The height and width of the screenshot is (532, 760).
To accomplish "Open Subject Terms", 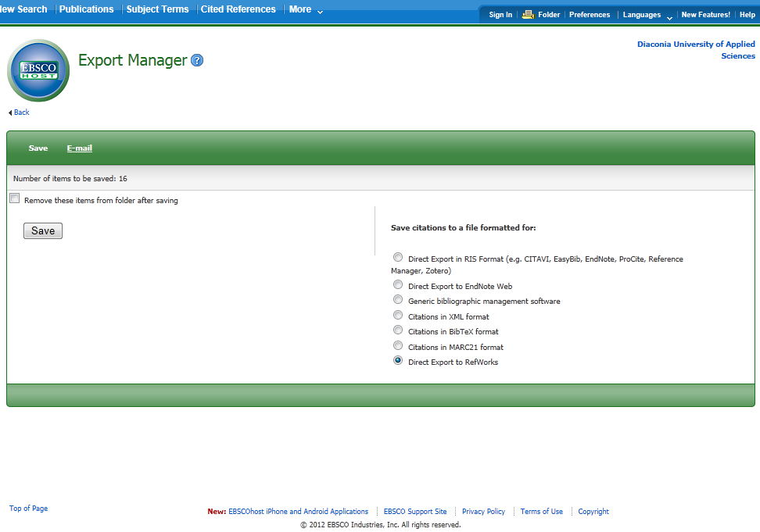I will click(x=157, y=9).
